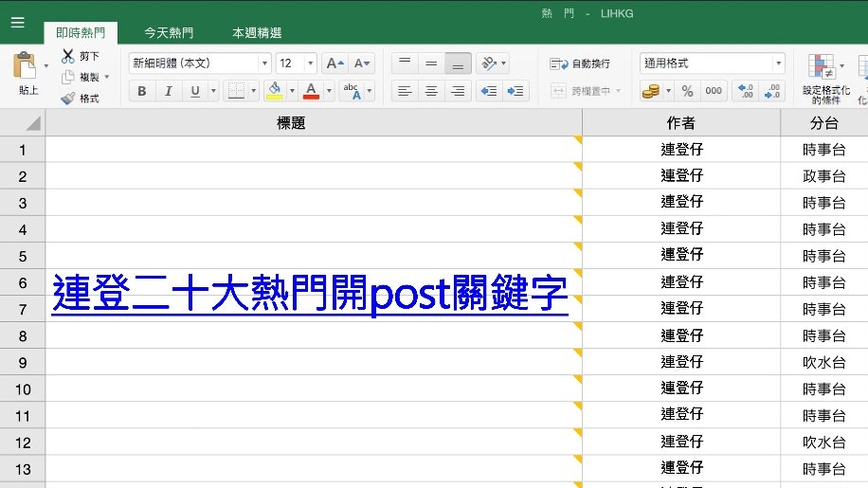Toggle bold formatting
This screenshot has height=488, width=868.
tap(142, 91)
